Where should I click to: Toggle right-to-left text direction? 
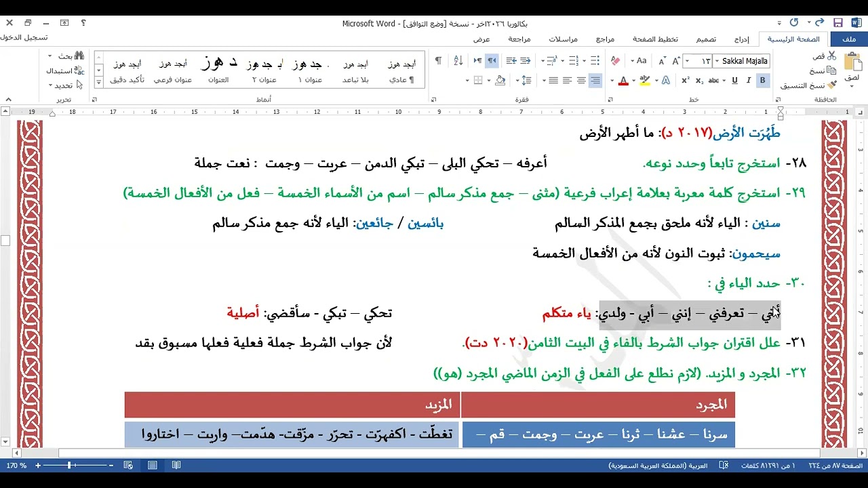click(492, 61)
